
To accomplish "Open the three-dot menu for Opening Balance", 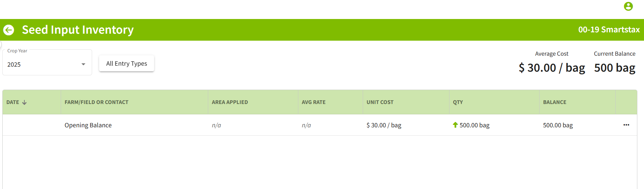I will click(x=626, y=125).
